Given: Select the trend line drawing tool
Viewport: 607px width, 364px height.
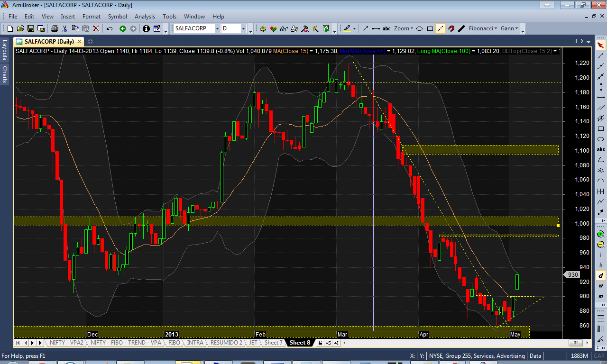Looking at the screenshot, I should coord(365,28).
